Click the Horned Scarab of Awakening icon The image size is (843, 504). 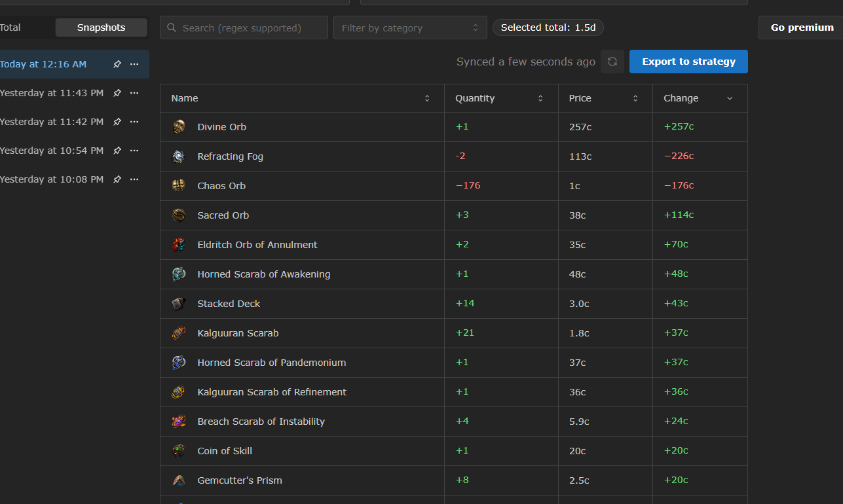pos(179,274)
